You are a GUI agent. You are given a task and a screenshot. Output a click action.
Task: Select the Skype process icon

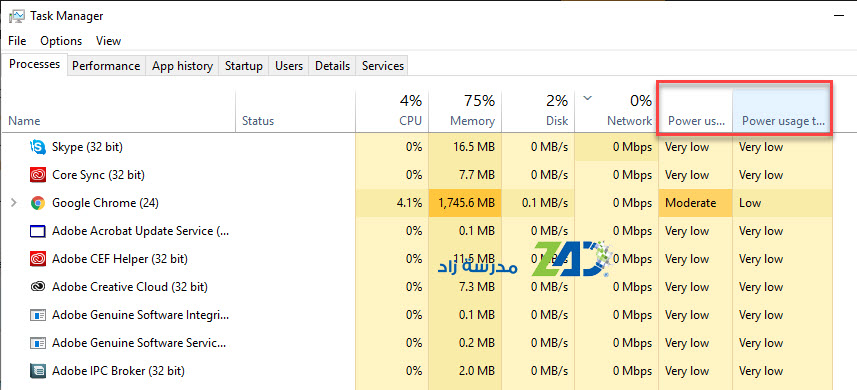pos(38,147)
